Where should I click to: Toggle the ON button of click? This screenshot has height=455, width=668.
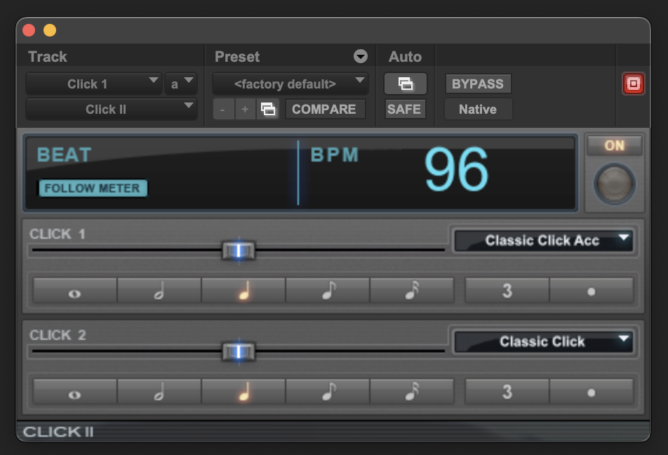click(614, 146)
